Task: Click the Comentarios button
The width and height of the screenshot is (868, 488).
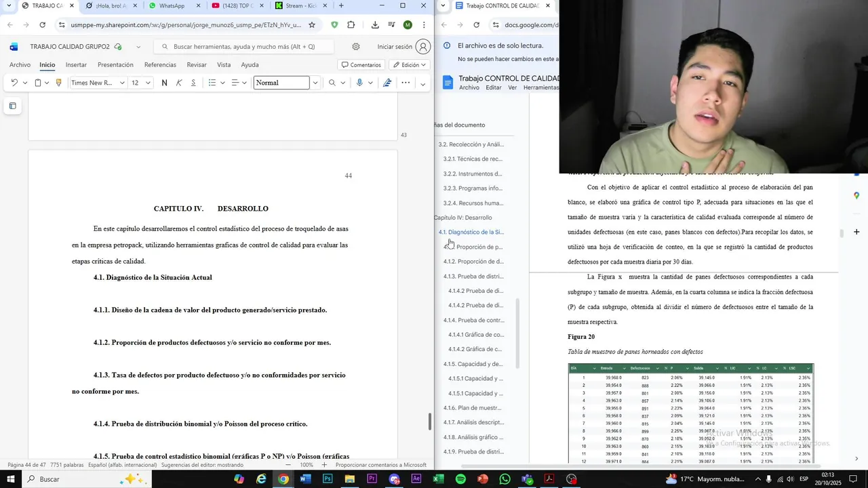Action: pyautogui.click(x=361, y=65)
